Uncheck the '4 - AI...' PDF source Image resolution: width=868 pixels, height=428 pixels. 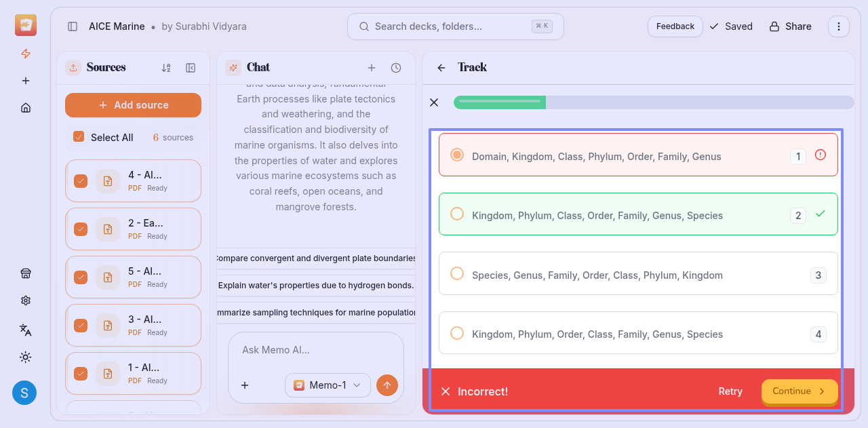point(81,181)
